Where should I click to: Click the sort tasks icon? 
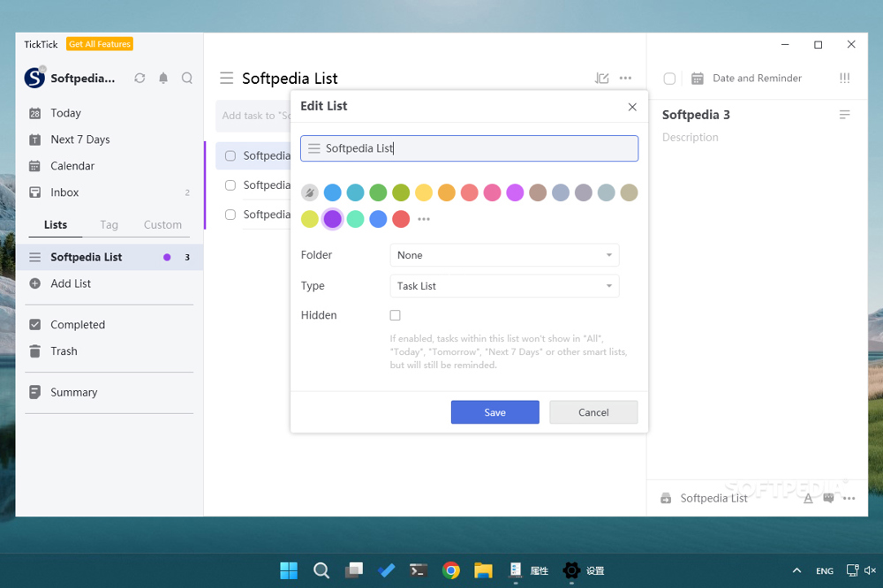pyautogui.click(x=601, y=79)
